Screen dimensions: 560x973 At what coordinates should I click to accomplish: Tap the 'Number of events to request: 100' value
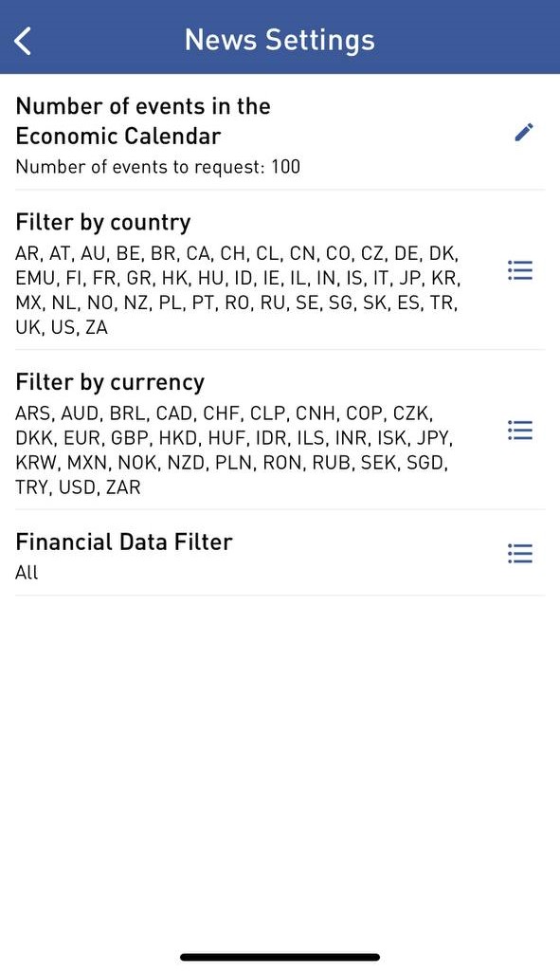158,167
